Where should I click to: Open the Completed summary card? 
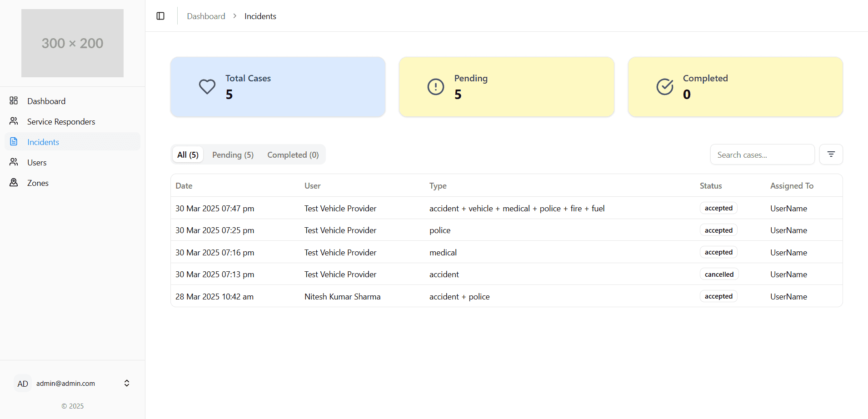735,87
